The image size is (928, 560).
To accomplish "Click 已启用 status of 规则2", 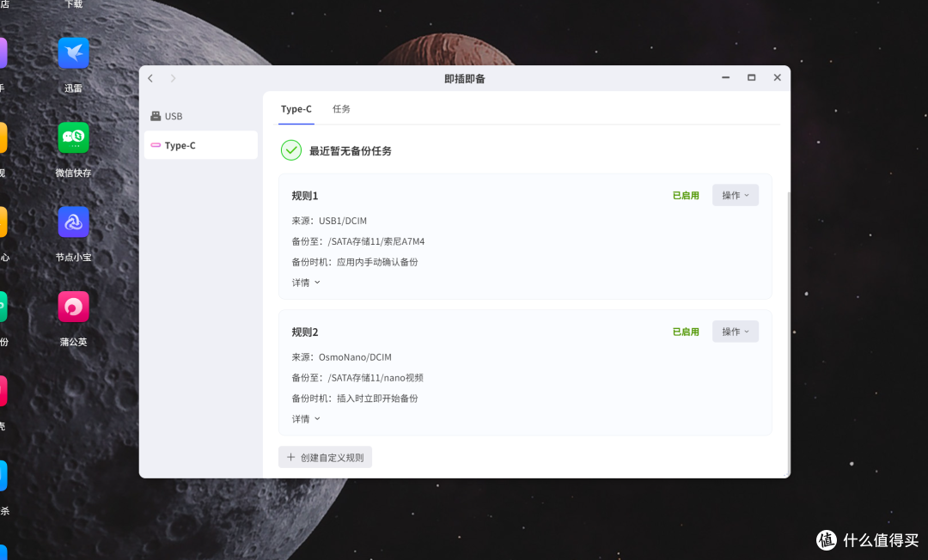I will (x=686, y=332).
